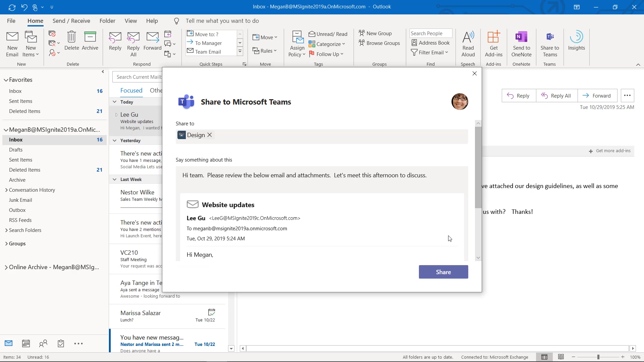The width and height of the screenshot is (644, 362).
Task: Open more navigation options ellipsis at bottom
Action: [x=78, y=344]
